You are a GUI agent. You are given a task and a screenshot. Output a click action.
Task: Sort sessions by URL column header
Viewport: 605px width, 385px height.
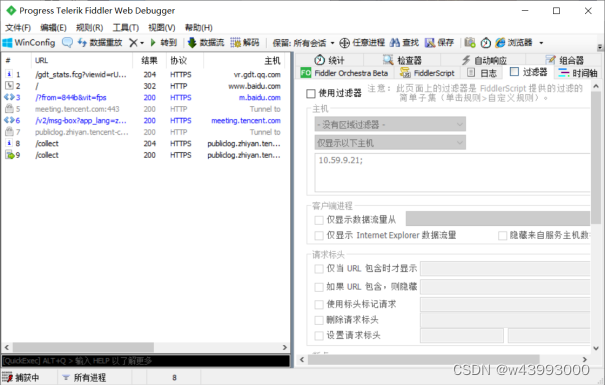click(81, 60)
